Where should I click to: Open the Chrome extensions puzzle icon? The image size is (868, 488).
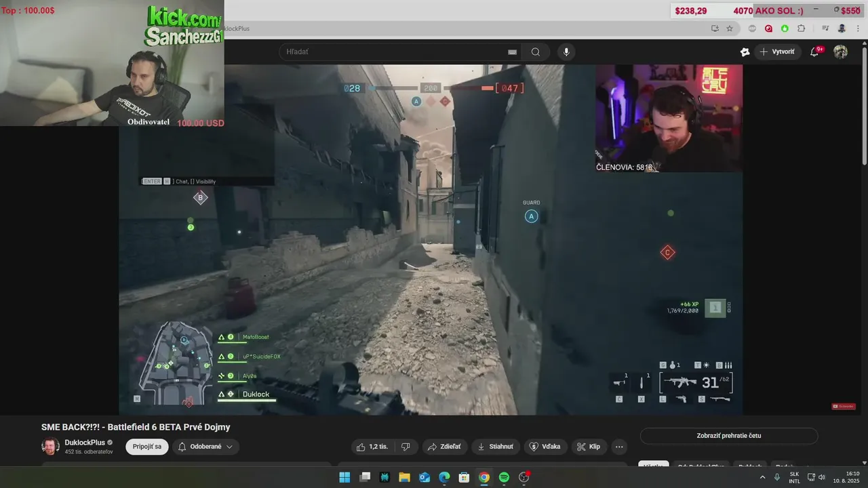pos(801,28)
